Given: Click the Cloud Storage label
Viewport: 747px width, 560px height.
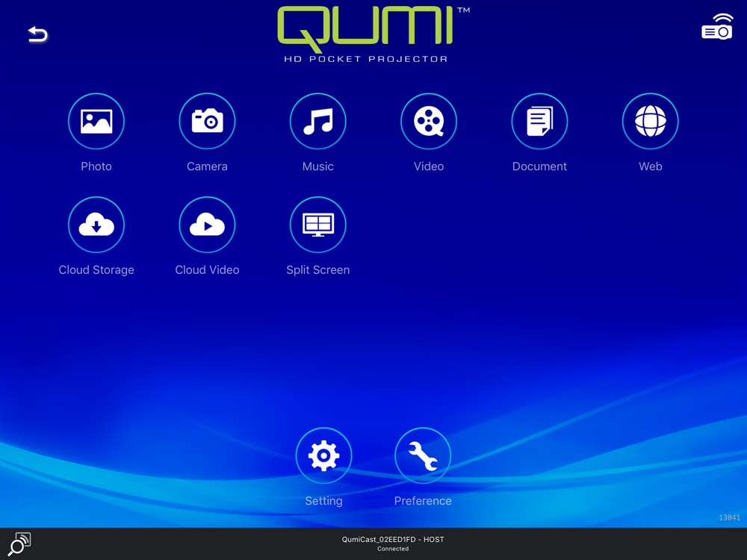Looking at the screenshot, I should 96,270.
